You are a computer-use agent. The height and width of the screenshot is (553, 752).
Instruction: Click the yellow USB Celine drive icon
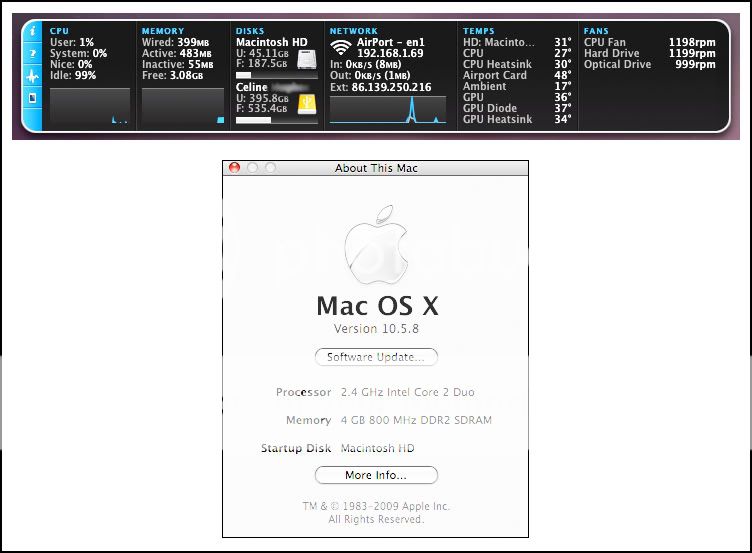(305, 99)
